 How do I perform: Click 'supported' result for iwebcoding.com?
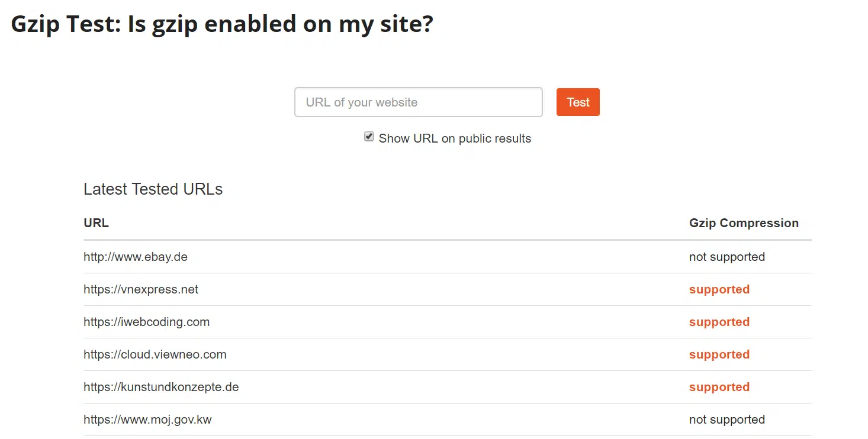[x=719, y=322]
